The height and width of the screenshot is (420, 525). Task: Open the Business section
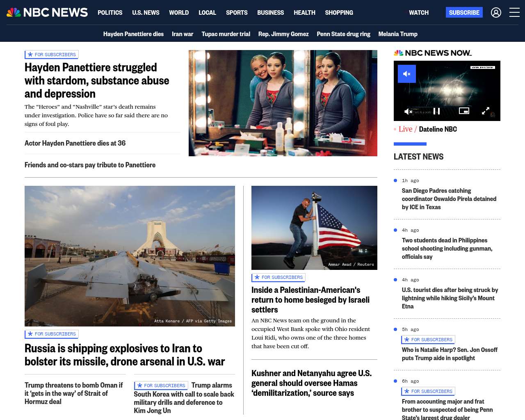point(270,13)
